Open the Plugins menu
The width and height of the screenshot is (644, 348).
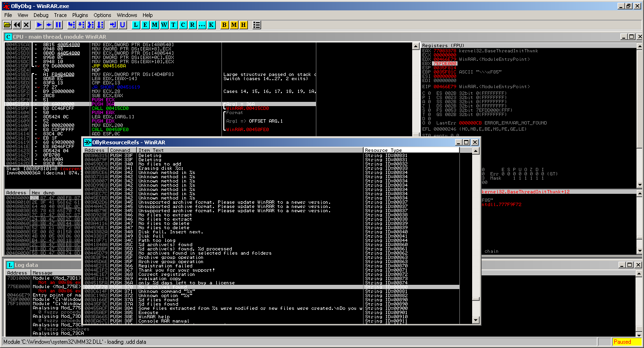80,15
